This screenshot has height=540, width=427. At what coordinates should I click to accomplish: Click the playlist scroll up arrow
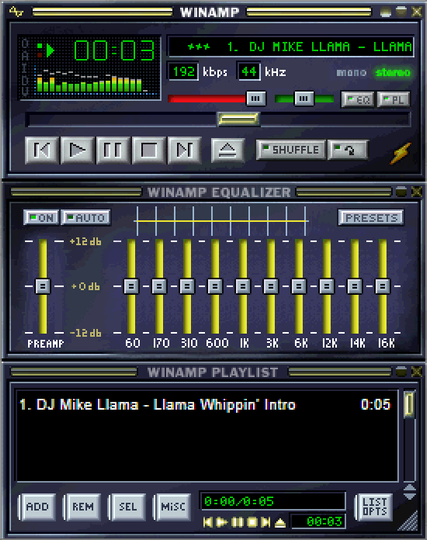tap(409, 488)
